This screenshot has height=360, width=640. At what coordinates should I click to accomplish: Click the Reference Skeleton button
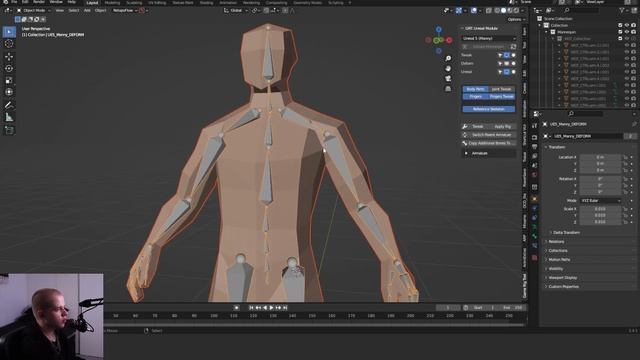489,109
